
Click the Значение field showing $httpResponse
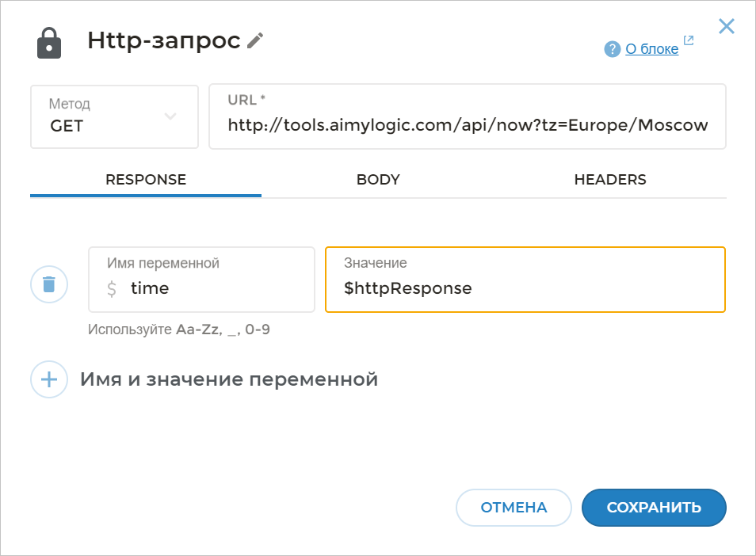(x=525, y=280)
